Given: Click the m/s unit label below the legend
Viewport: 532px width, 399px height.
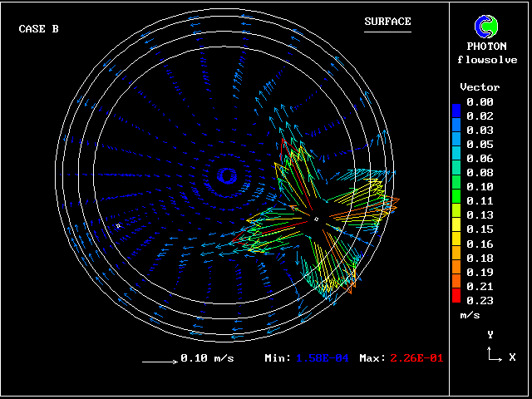Looking at the screenshot, I should coord(470,316).
